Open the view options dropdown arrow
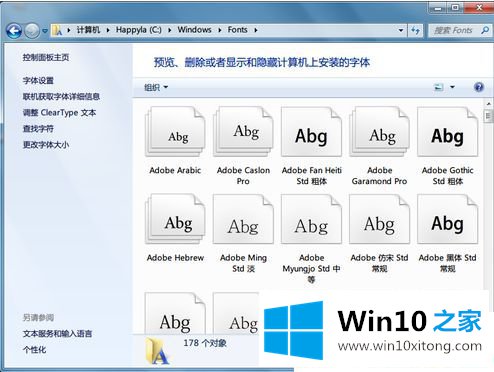 pos(452,87)
